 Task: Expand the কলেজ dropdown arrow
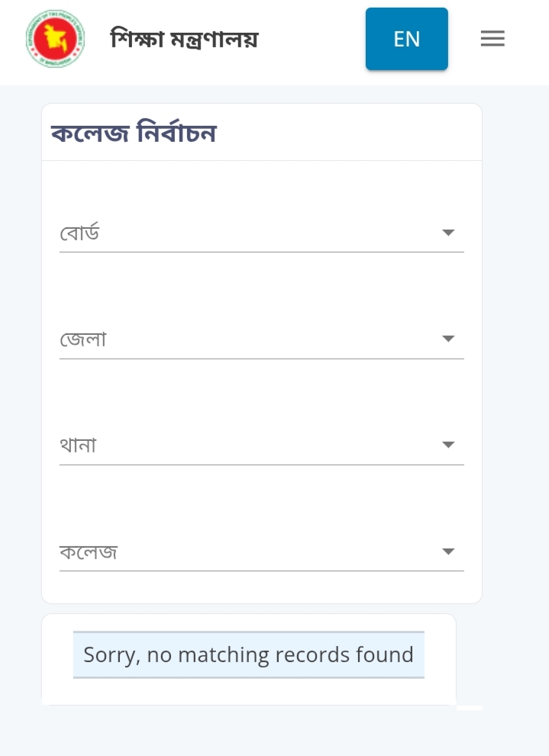448,552
